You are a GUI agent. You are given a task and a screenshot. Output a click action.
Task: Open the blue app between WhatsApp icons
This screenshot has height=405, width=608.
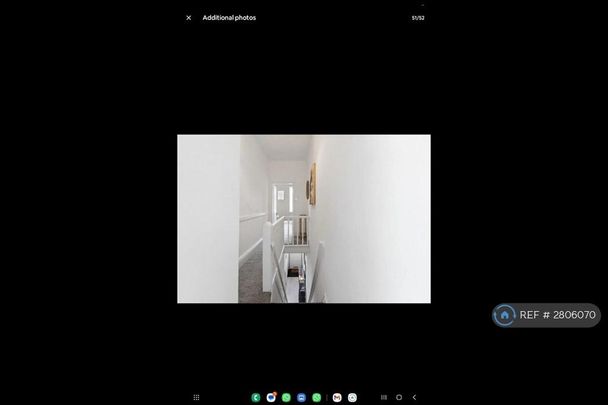tap(301, 397)
